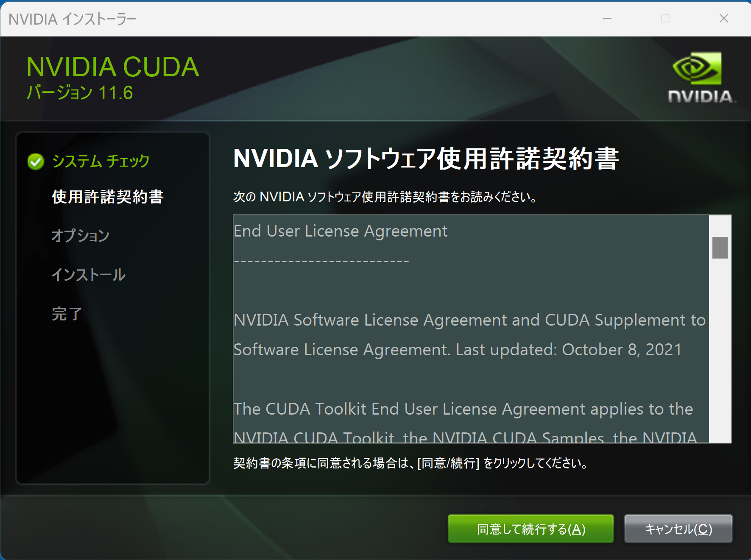Click the green check icon beside システム チェック
751x560 pixels.
tap(36, 161)
